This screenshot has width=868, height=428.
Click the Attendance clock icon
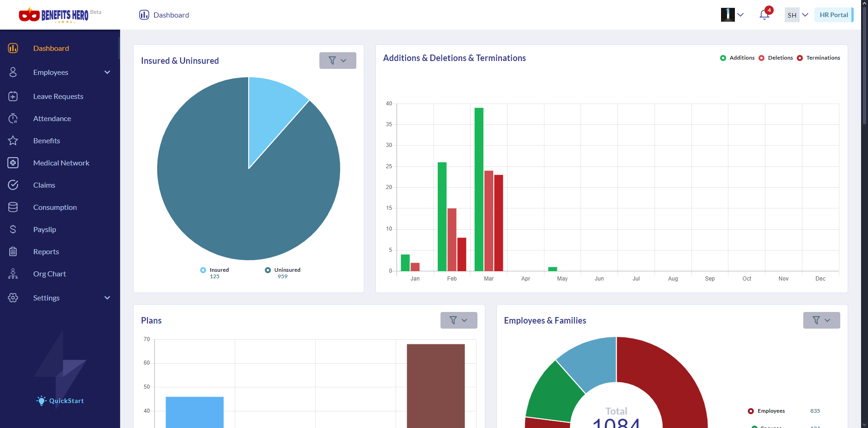point(13,118)
